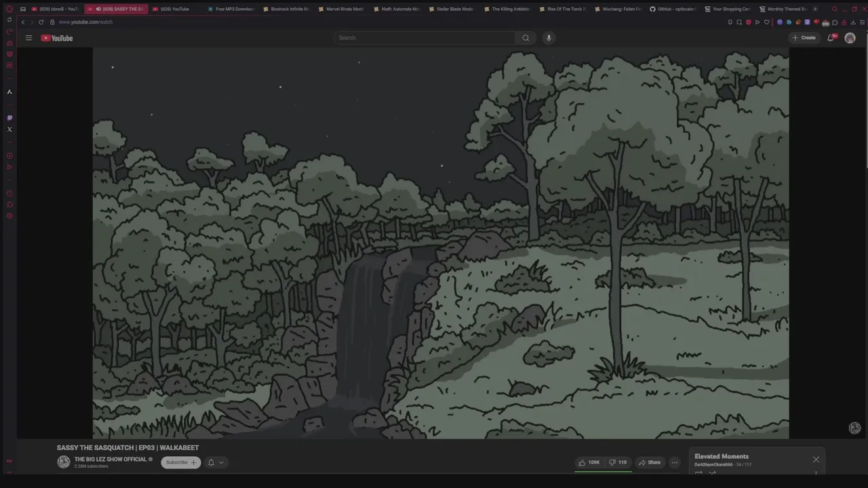This screenshot has height=488, width=868.
Task: Open tab search in the title bar
Action: [x=835, y=9]
